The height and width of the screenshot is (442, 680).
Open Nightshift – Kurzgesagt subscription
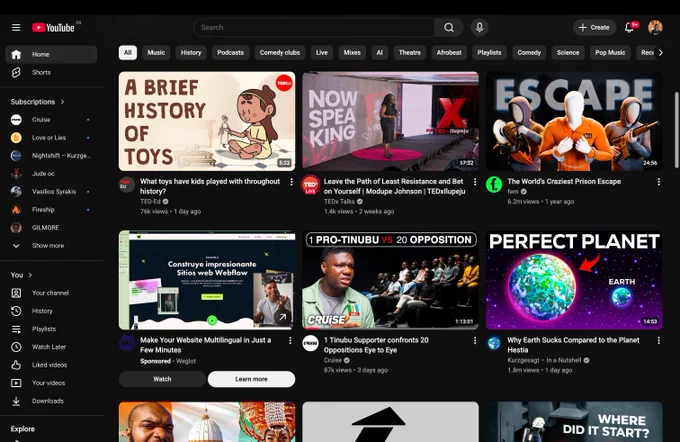click(x=51, y=155)
